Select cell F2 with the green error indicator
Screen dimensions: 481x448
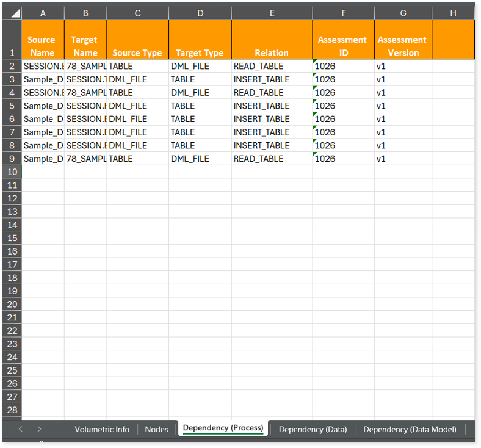click(343, 66)
